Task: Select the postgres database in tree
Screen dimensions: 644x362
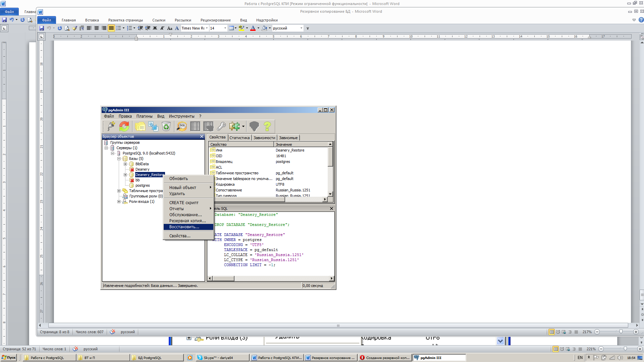Action: coord(143,185)
